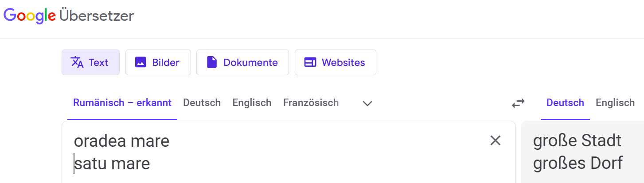The height and width of the screenshot is (183, 644).
Task: Pick Französisch as source language
Action: coord(311,103)
